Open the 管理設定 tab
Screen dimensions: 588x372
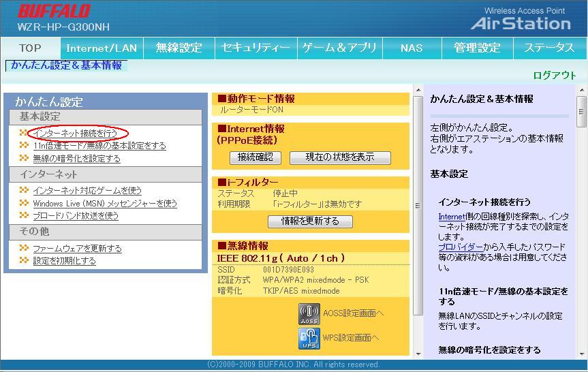[x=477, y=48]
